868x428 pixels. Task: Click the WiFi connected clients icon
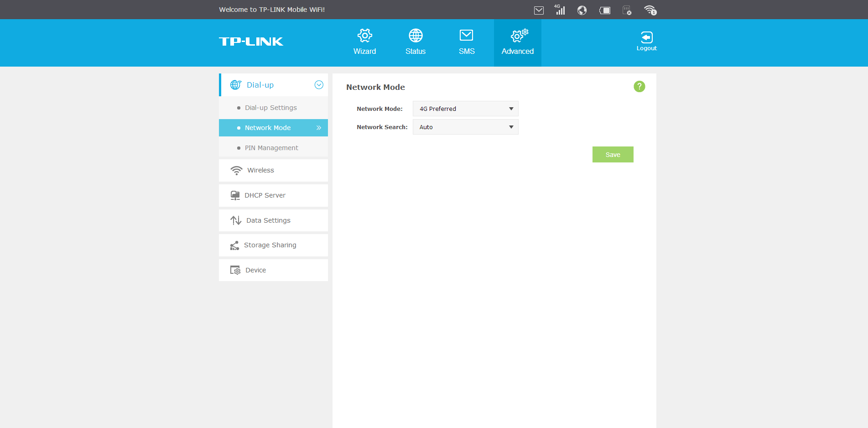pos(650,10)
